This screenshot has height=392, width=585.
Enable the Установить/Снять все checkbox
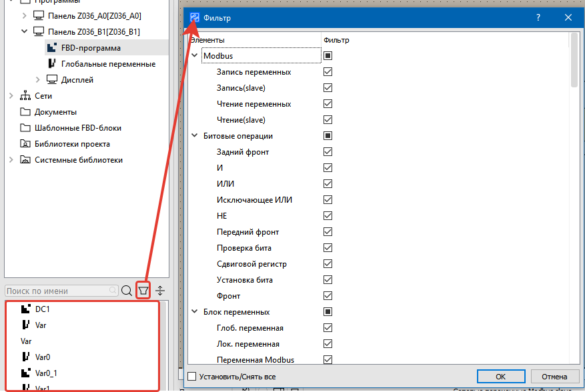pyautogui.click(x=192, y=377)
